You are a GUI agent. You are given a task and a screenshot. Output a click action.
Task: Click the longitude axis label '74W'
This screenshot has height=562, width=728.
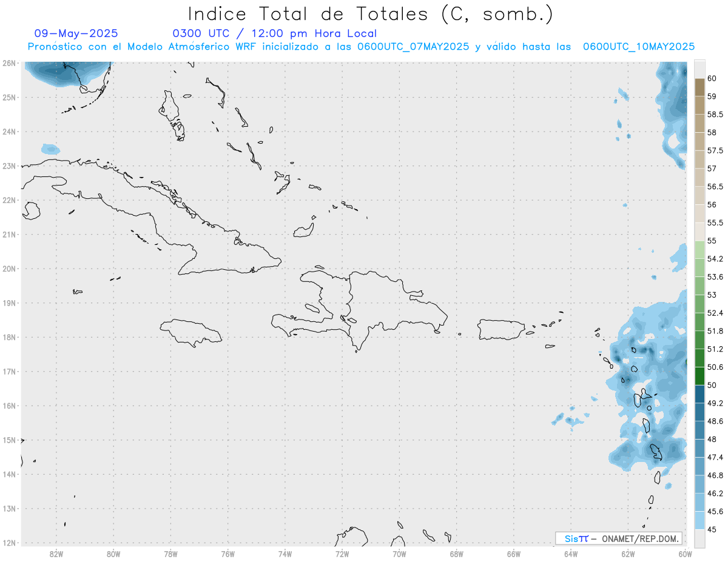pos(285,554)
